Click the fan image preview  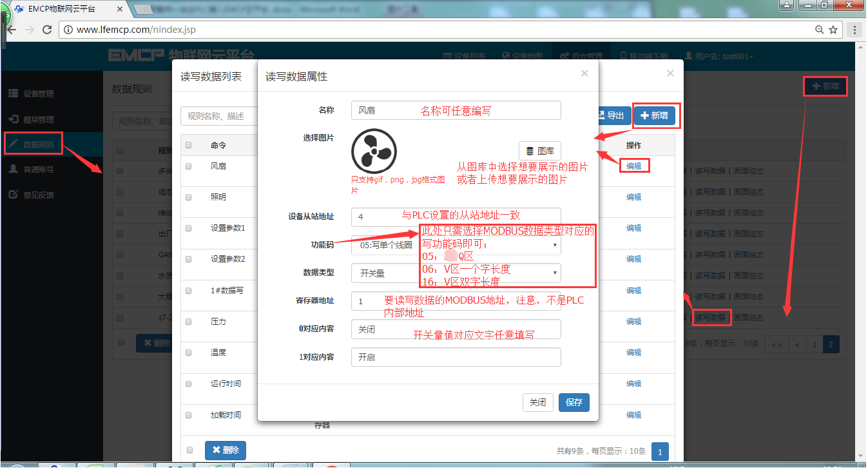click(x=374, y=151)
